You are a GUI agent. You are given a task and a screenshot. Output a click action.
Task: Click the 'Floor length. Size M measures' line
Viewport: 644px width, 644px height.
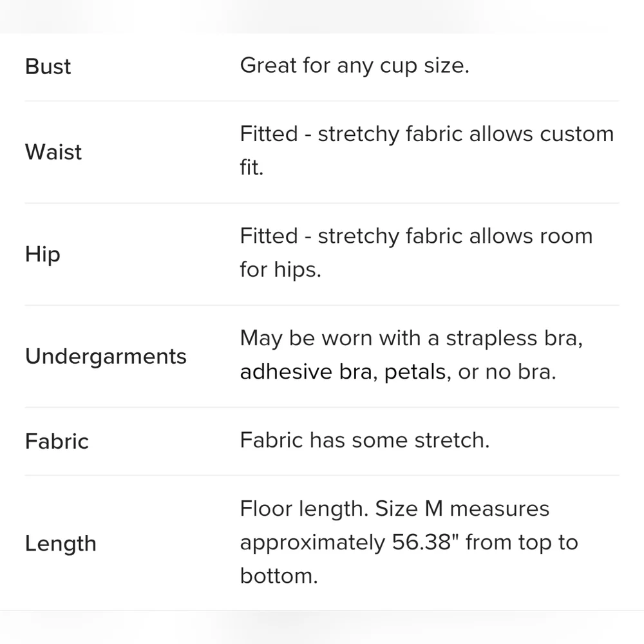[394, 509]
